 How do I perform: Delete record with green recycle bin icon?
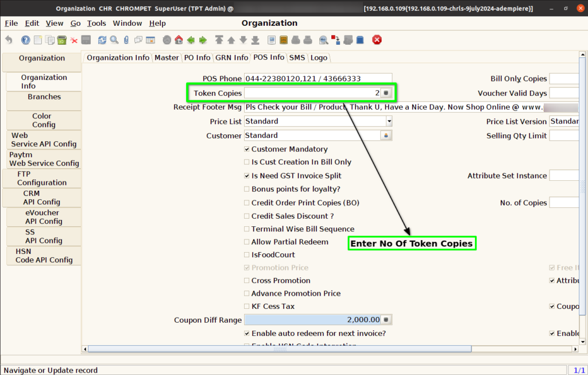tap(62, 40)
